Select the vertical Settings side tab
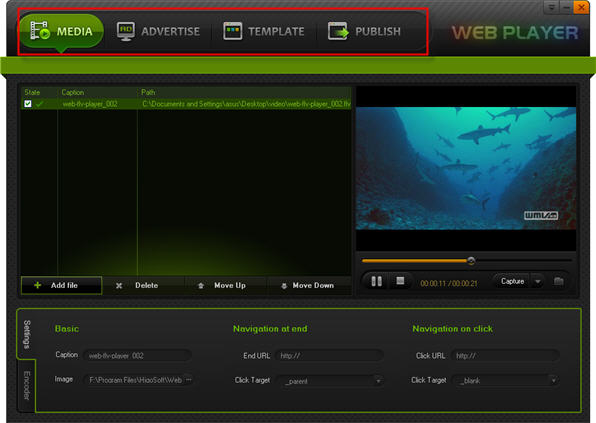Image resolution: width=596 pixels, height=423 pixels. coord(27,334)
